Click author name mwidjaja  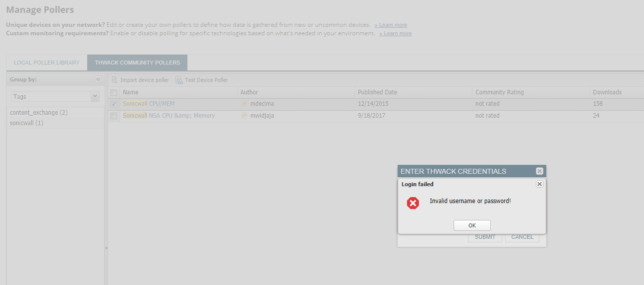point(262,116)
